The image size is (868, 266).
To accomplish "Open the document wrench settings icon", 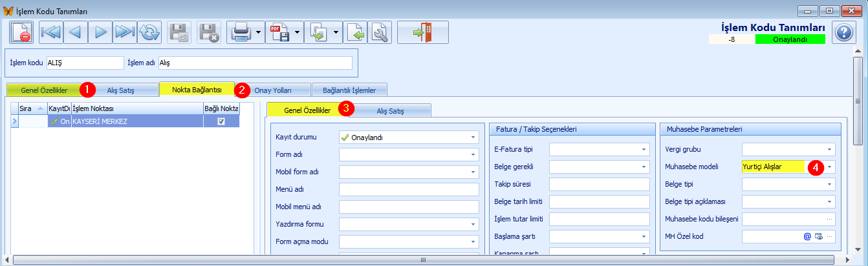I will (x=380, y=32).
